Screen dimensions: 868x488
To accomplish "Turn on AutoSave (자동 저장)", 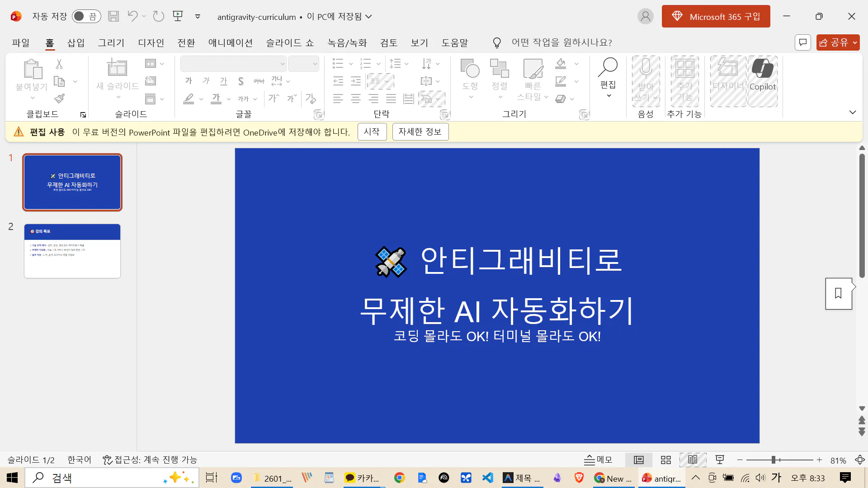I will (x=86, y=16).
